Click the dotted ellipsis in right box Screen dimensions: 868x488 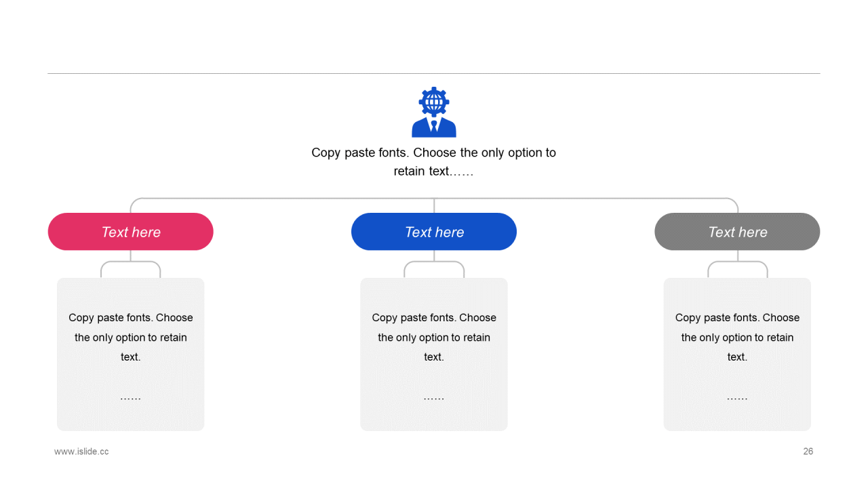tap(737, 399)
